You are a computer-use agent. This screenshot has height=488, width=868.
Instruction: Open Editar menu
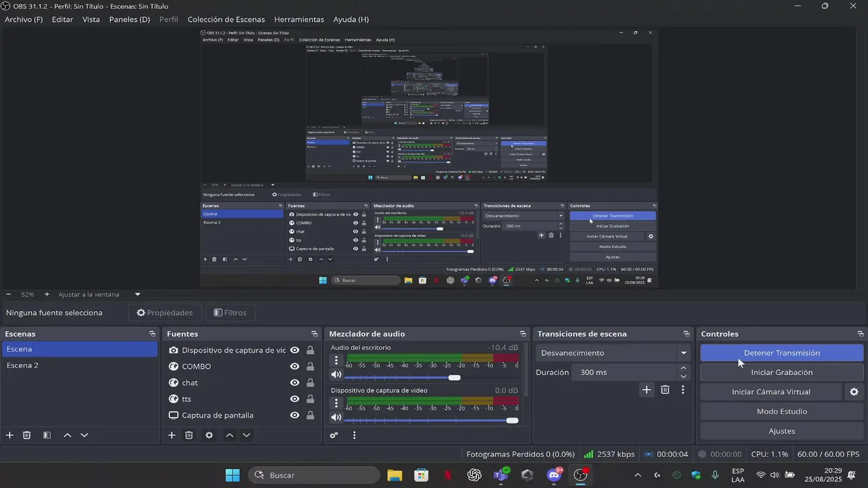[62, 20]
